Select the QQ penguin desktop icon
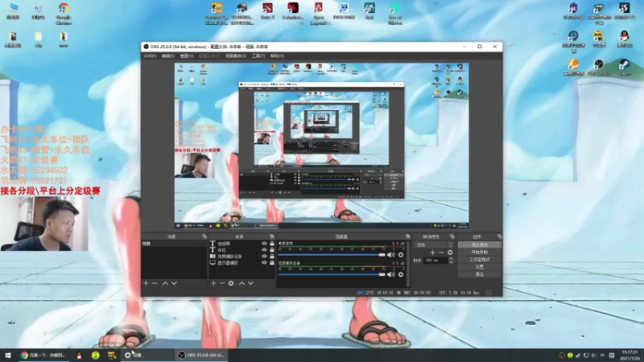644x362 pixels. 625,39
